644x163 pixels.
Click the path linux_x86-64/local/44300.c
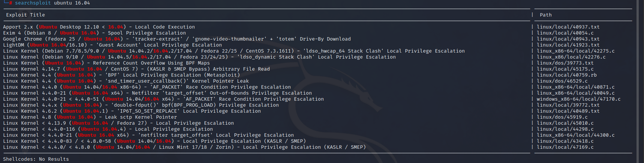576,135
